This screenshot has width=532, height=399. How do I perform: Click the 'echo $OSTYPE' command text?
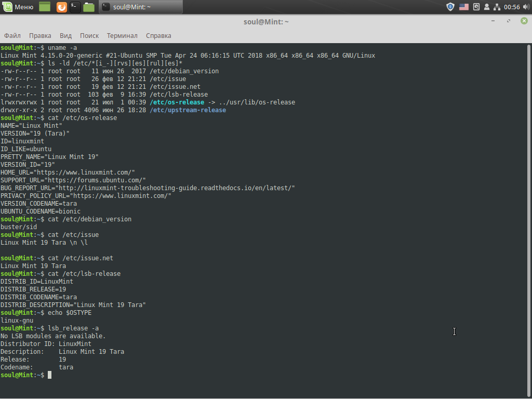[70, 312]
